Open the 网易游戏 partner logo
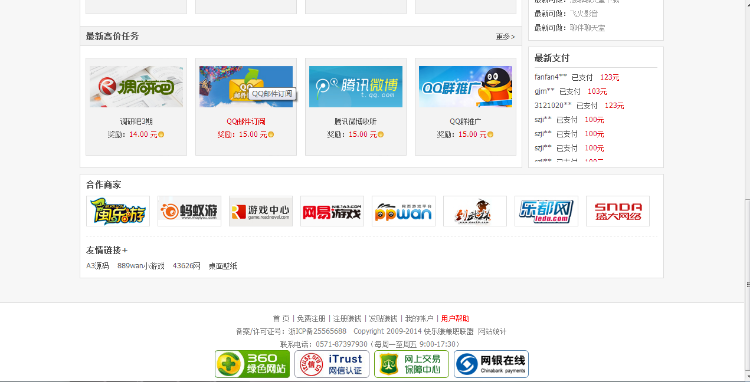The width and height of the screenshot is (750, 382). click(332, 211)
